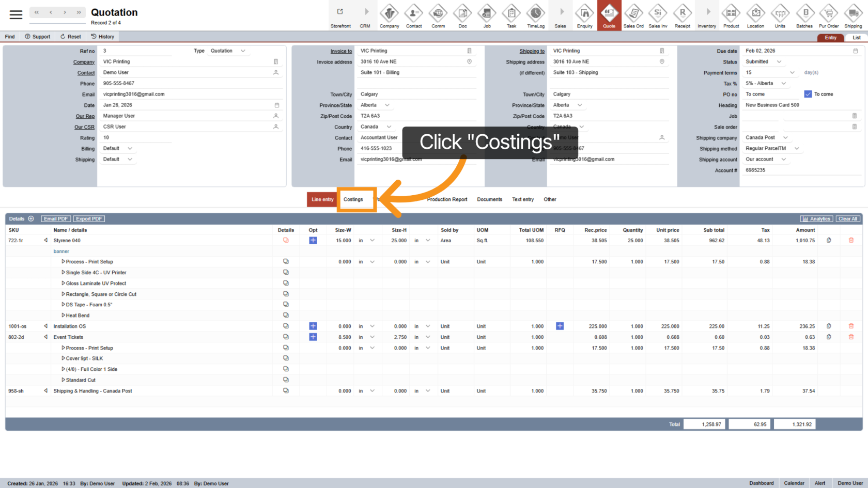Open the Status dropdown showing Submitted
868x488 pixels.
(764, 61)
